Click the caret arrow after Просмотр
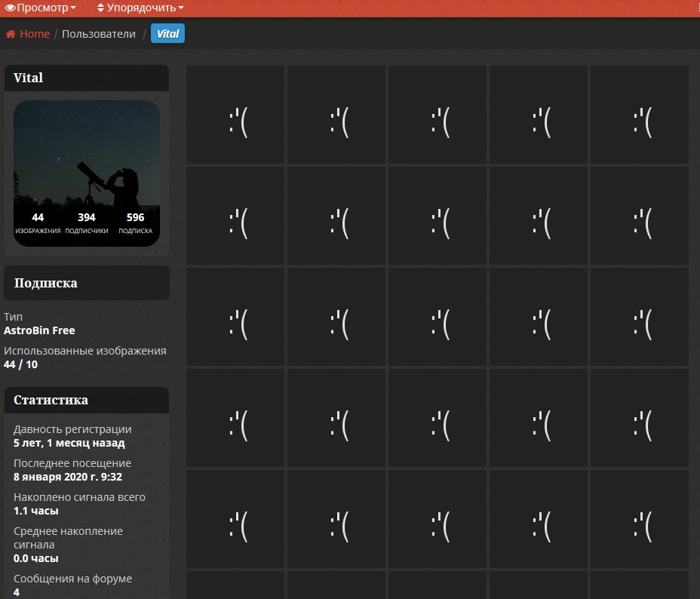 click(x=73, y=9)
